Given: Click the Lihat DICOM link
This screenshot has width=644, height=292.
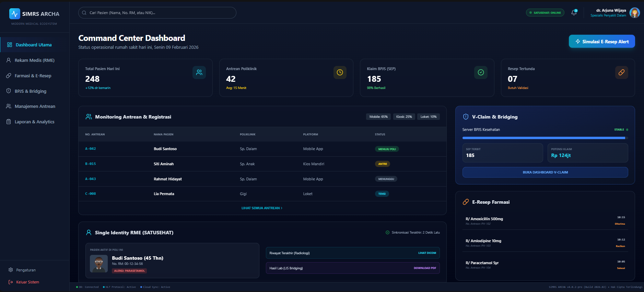Looking at the screenshot, I should pos(427,253).
